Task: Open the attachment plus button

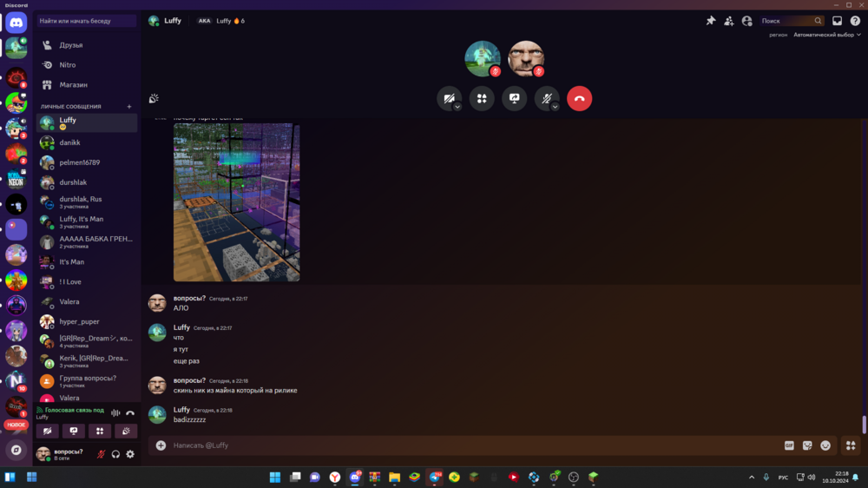Action: pyautogui.click(x=161, y=445)
